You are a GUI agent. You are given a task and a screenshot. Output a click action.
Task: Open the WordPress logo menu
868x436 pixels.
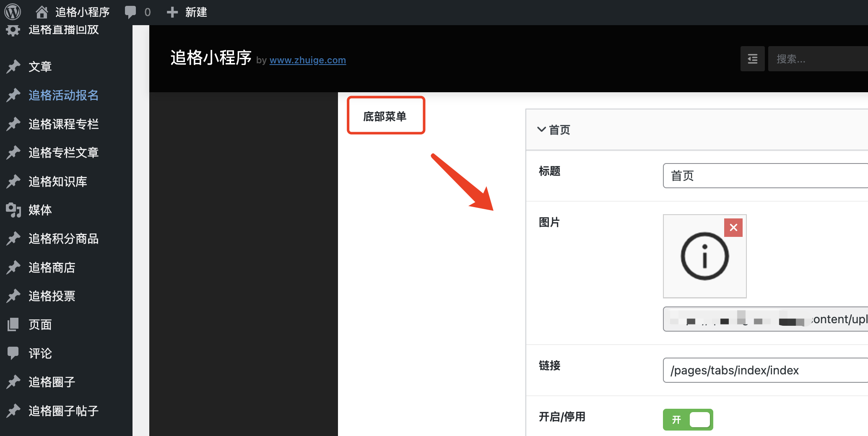click(x=13, y=12)
